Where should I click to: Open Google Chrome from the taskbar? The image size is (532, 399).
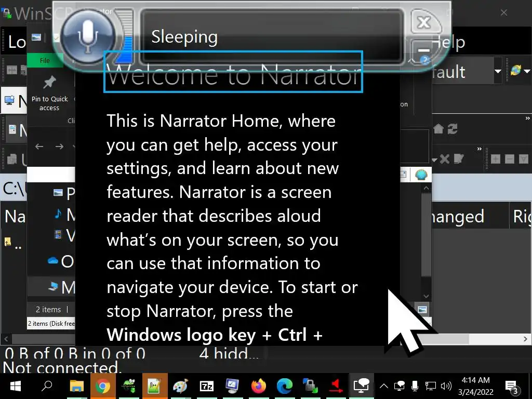tap(103, 386)
